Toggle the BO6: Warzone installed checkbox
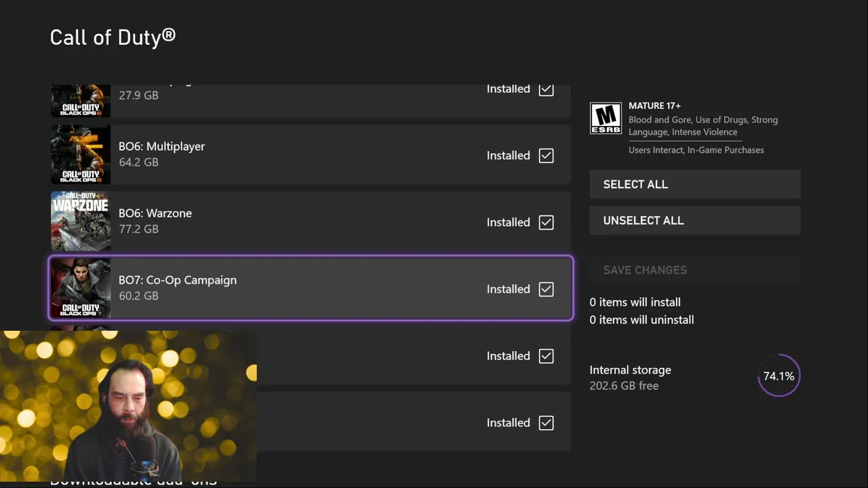 tap(546, 222)
